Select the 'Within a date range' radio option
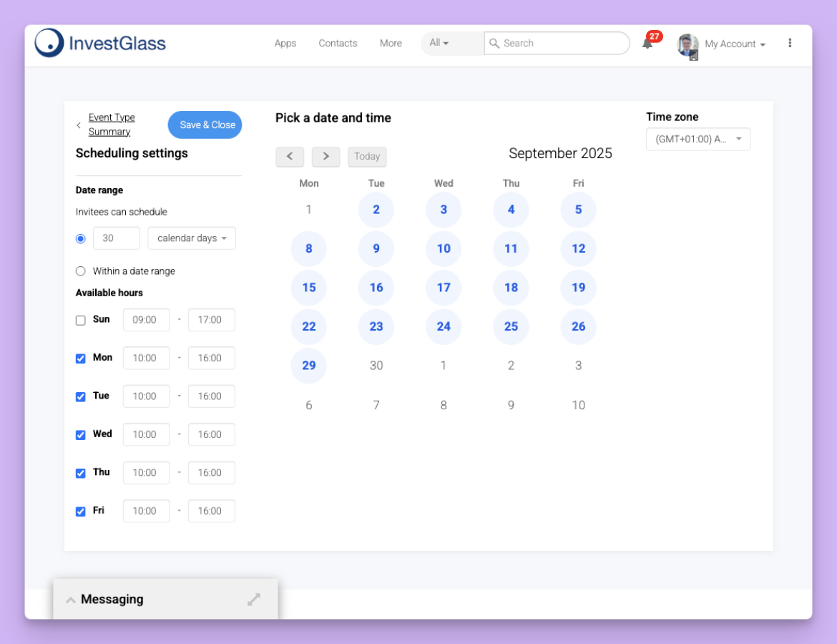 [80, 271]
